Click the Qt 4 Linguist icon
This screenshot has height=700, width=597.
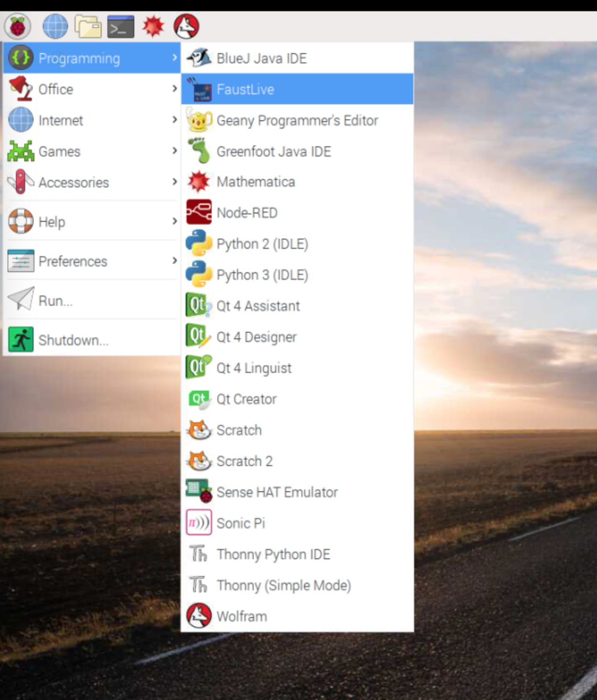(x=199, y=367)
